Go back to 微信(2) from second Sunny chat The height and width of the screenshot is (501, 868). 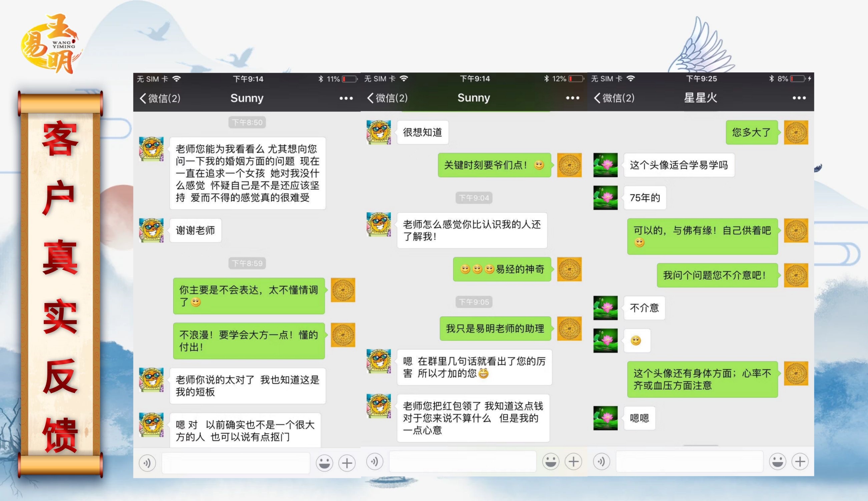click(x=387, y=98)
